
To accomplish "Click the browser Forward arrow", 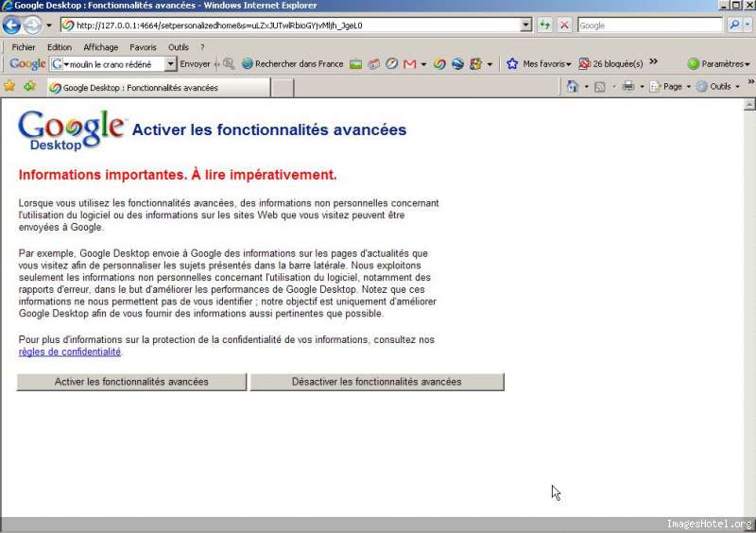I will point(32,26).
